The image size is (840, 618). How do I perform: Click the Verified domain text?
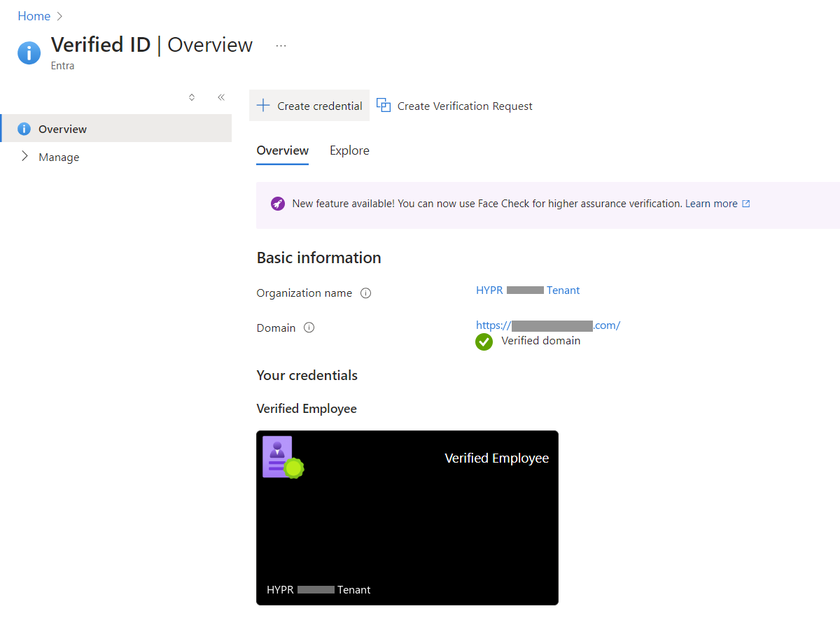(x=541, y=341)
